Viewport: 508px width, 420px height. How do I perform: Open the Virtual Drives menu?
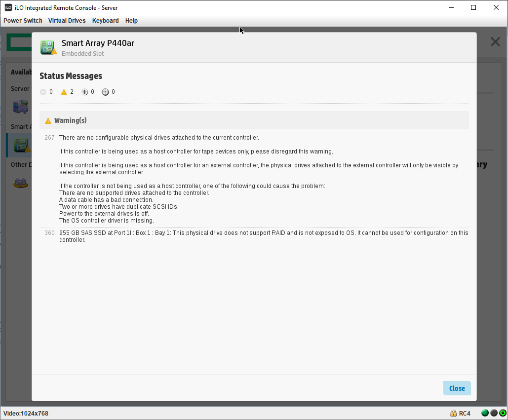coord(67,20)
